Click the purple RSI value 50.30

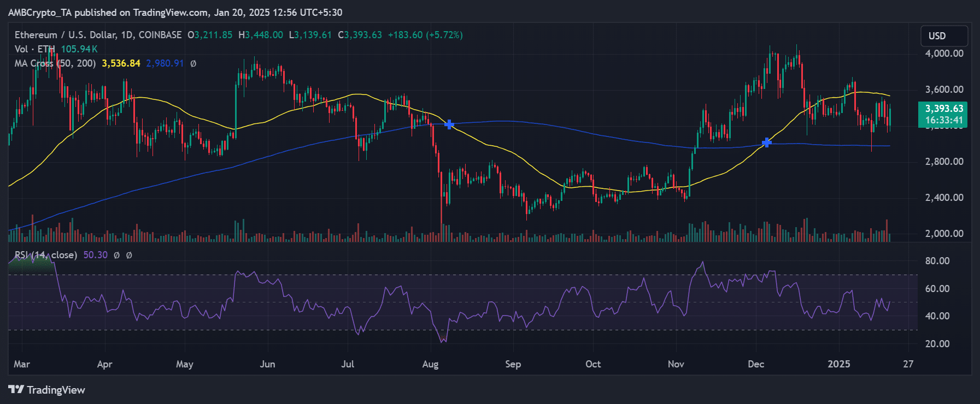pos(95,255)
